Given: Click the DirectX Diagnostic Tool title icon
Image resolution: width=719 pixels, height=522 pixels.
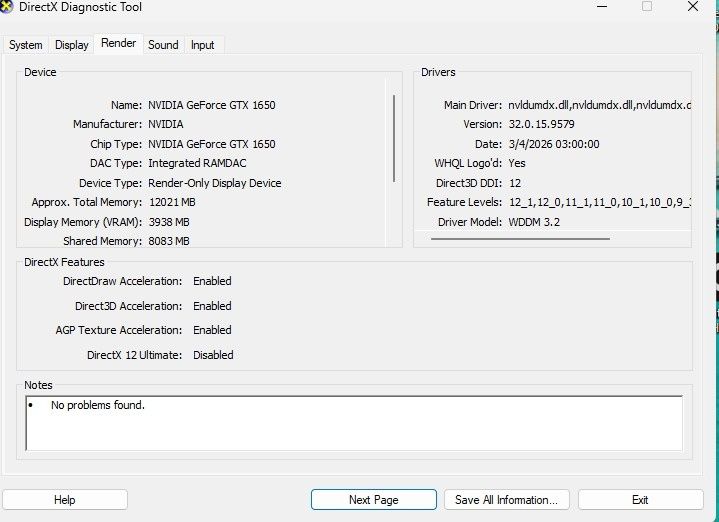Looking at the screenshot, I should [6, 7].
